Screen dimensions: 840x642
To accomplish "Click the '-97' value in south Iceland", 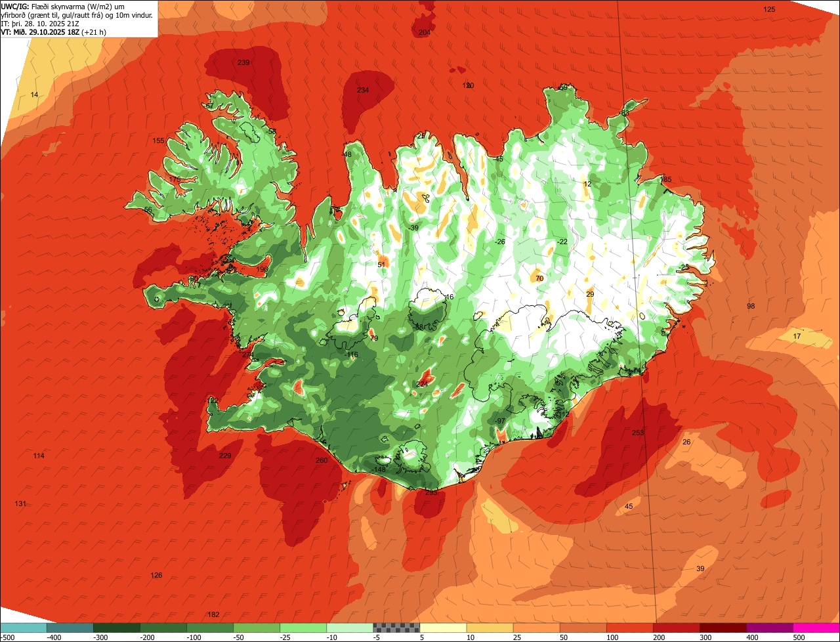I will point(499,421).
